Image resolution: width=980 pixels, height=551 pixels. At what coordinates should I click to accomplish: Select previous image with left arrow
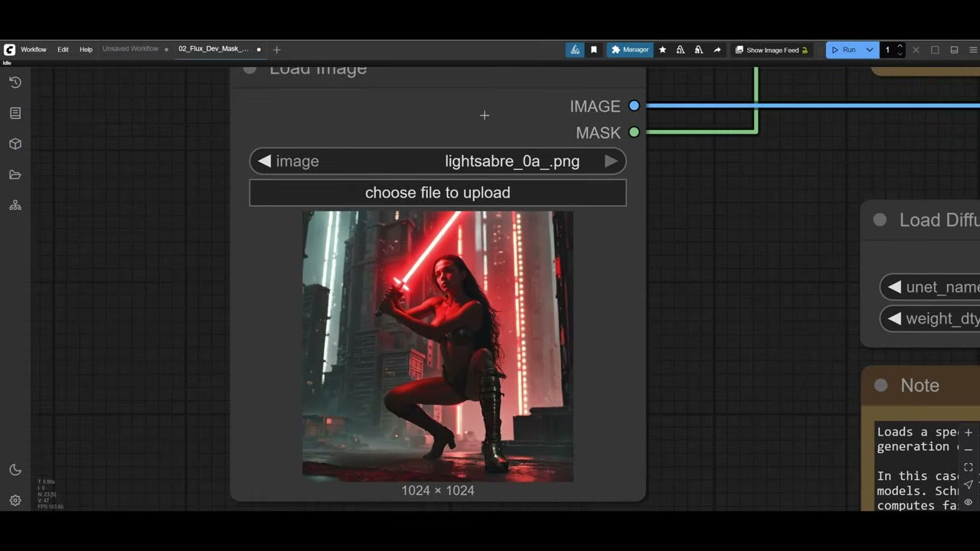pos(264,161)
